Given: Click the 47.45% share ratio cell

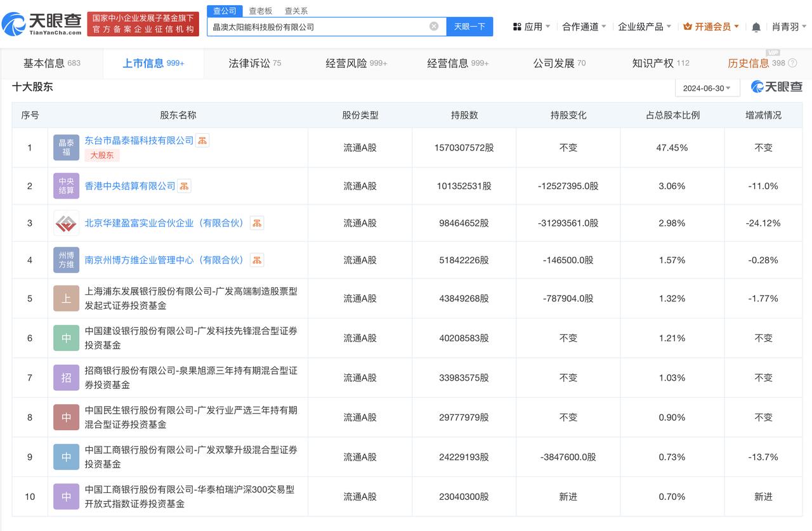Looking at the screenshot, I should point(672,148).
